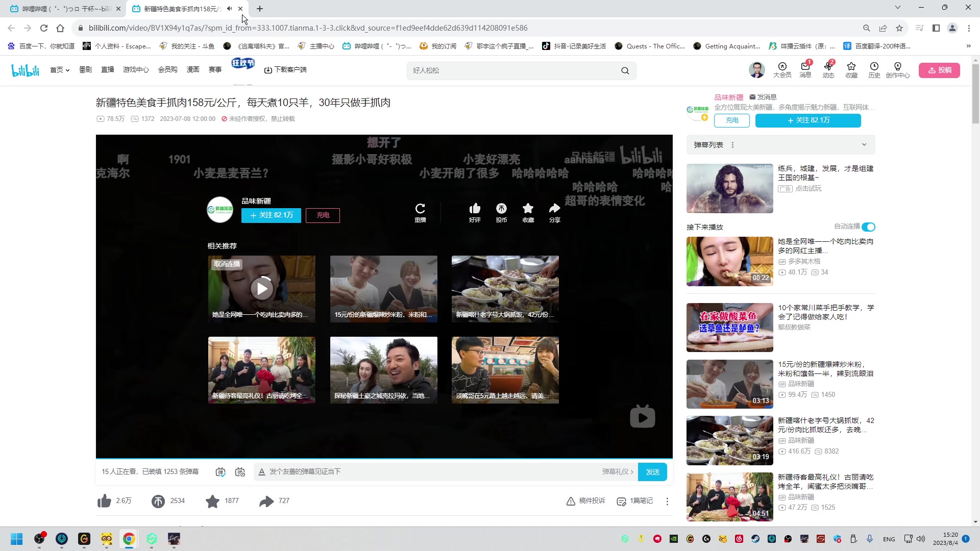This screenshot has height=551, width=980.
Task: Click 发消息 link next to uploader name
Action: (x=763, y=97)
